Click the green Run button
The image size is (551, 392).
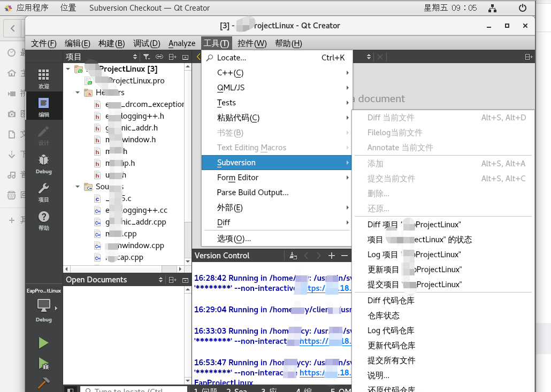pyautogui.click(x=43, y=342)
